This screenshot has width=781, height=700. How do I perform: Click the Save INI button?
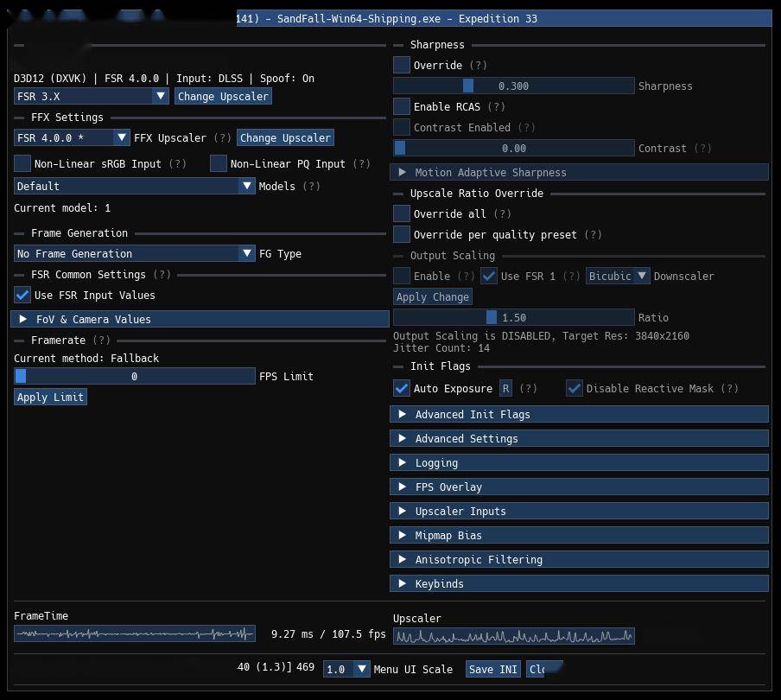coord(493,669)
